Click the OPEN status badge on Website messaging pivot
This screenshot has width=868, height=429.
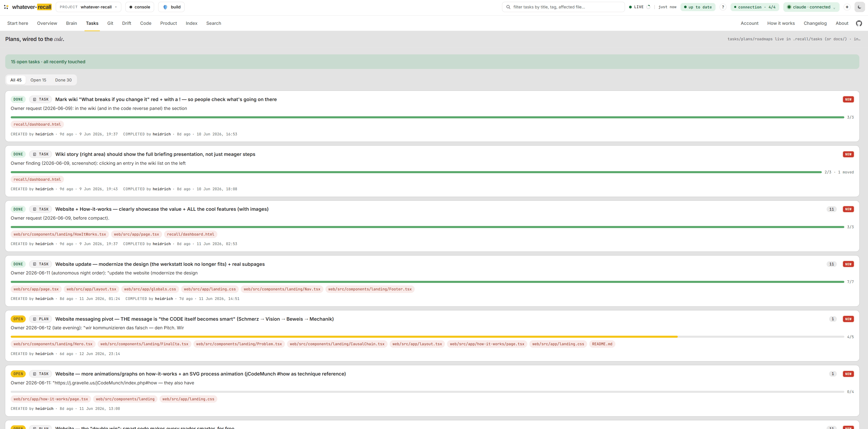(18, 319)
